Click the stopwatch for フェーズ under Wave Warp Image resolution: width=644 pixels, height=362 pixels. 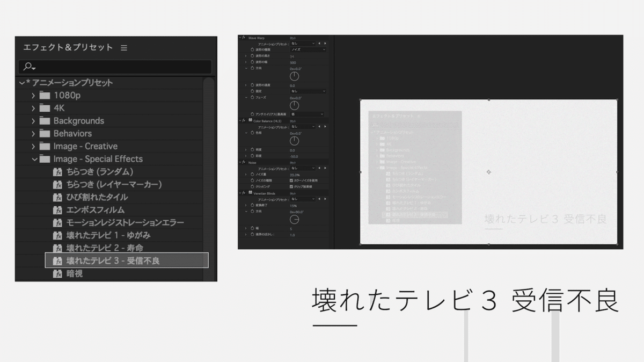(x=252, y=97)
